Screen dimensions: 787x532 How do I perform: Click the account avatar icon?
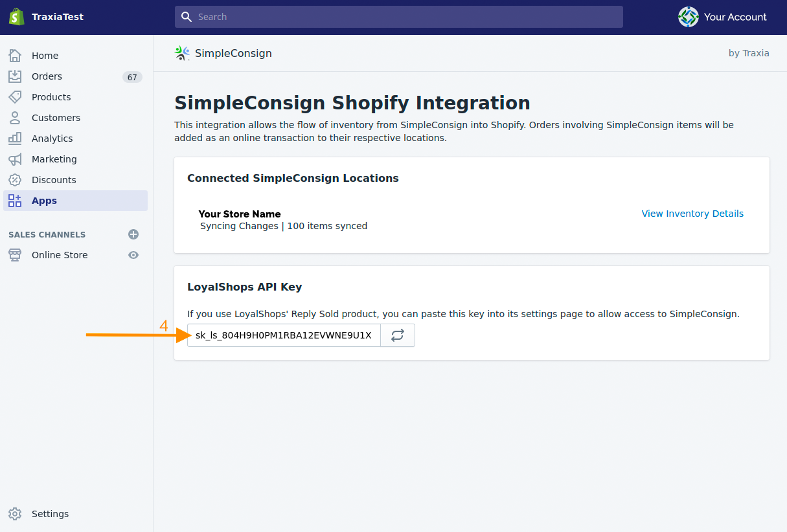pyautogui.click(x=689, y=17)
